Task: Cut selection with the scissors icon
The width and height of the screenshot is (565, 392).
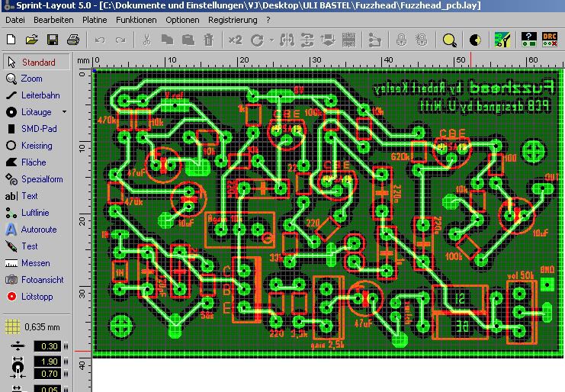Action: coord(146,40)
